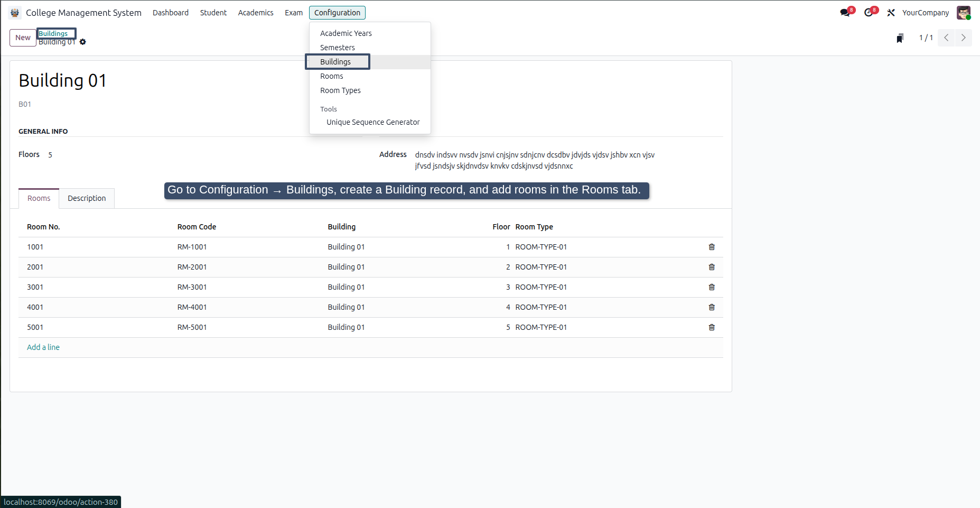Delete room 2001 with trash icon
Image resolution: width=980 pixels, height=508 pixels.
[712, 267]
